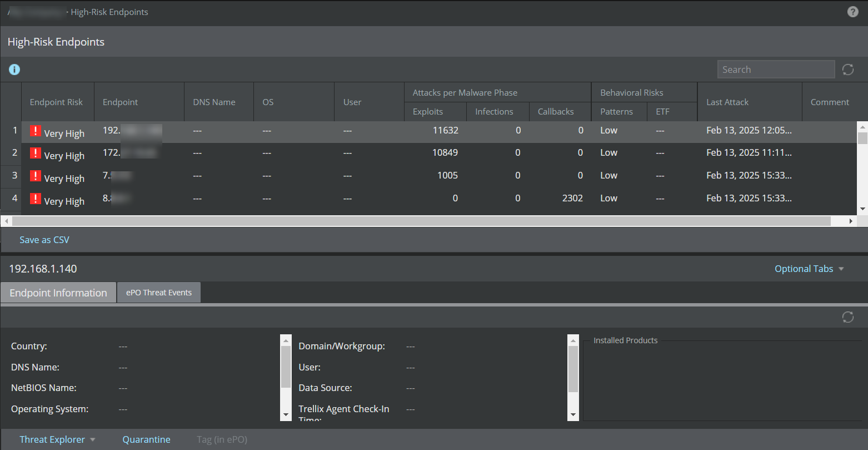Click the Very High alert icon in row 4
The height and width of the screenshot is (450, 868).
(x=36, y=199)
